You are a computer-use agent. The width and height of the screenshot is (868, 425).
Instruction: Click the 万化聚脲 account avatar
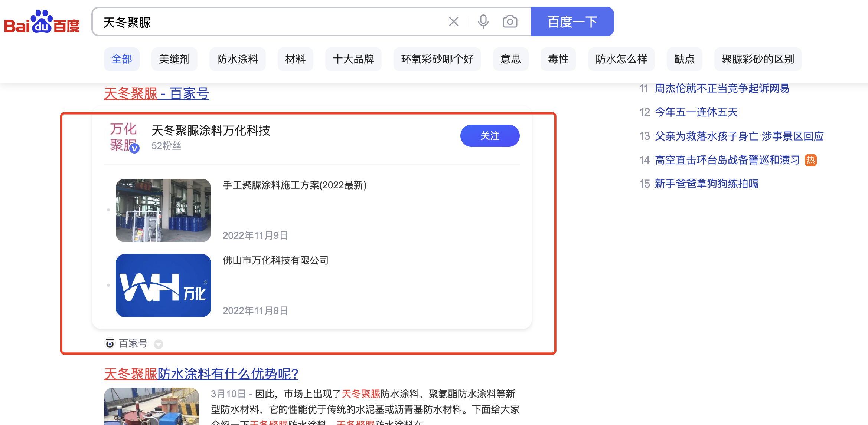(124, 137)
